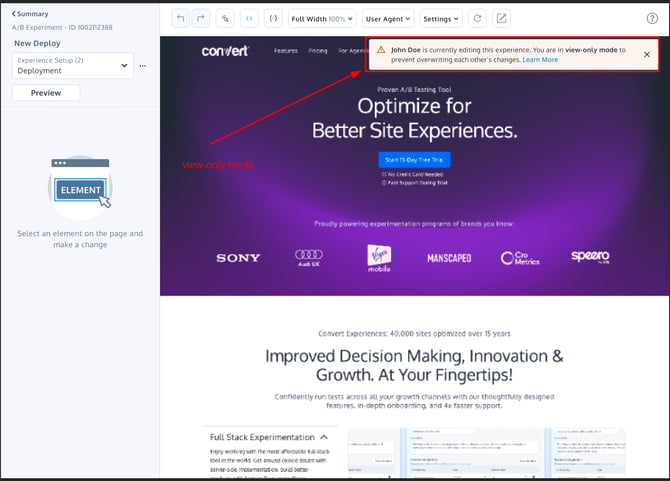The width and height of the screenshot is (670, 481).
Task: Open the Learn More link in the banner
Action: [x=540, y=60]
